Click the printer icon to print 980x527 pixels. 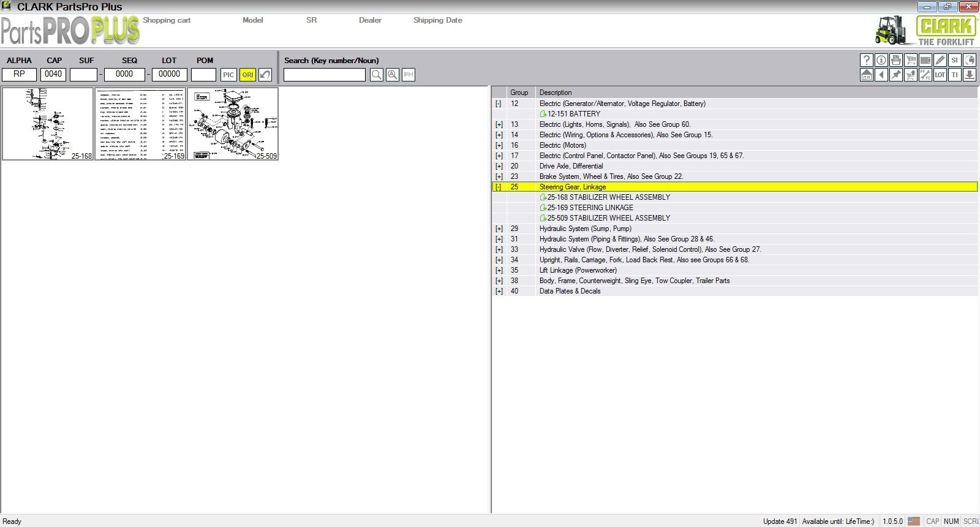pos(896,60)
